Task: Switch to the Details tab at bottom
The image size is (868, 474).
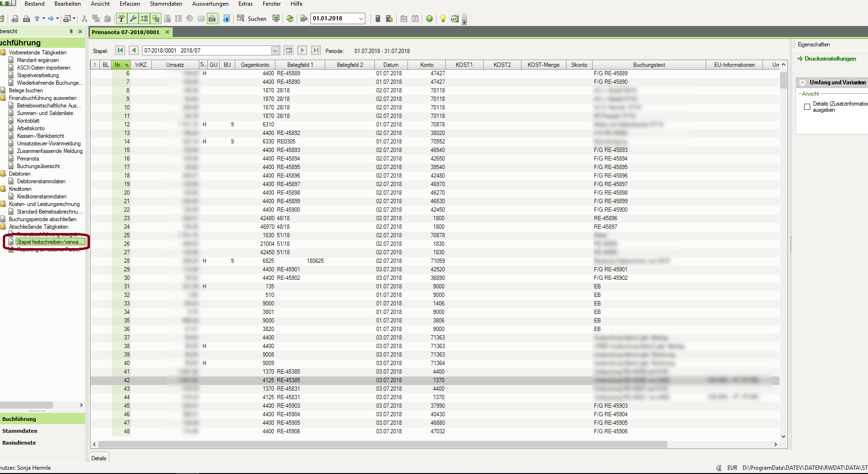Action: 99,458
